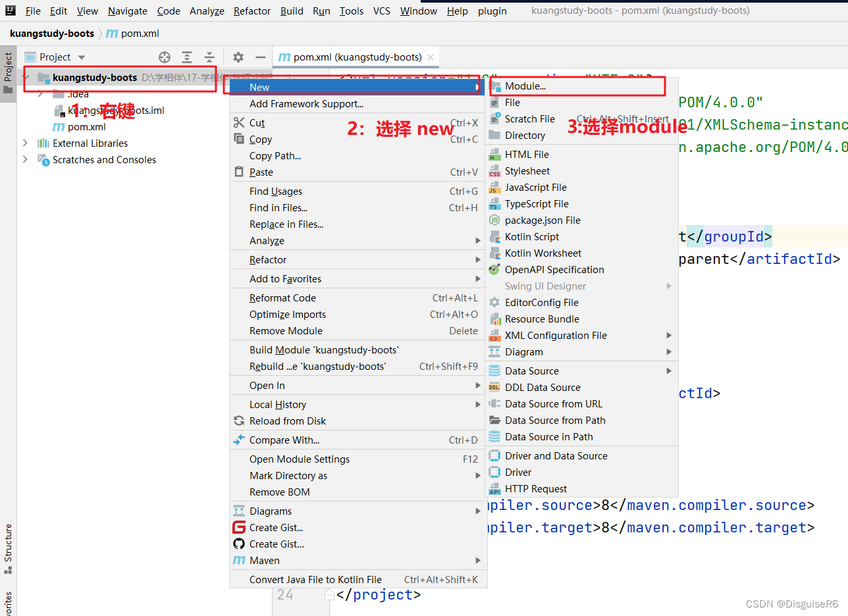This screenshot has height=616, width=848.
Task: Click the package.json File icon
Action: click(494, 220)
